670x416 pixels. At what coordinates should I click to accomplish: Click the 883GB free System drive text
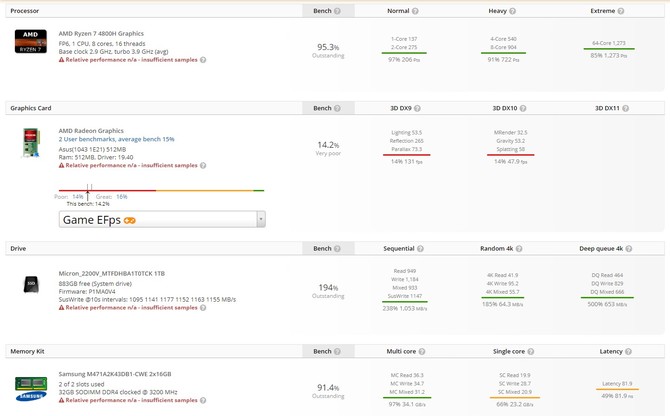pos(95,284)
